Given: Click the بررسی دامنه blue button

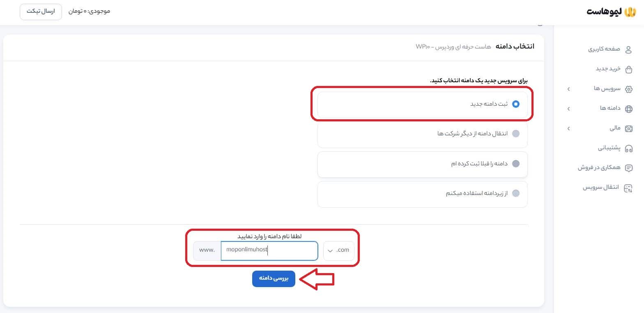Looking at the screenshot, I should tap(274, 278).
